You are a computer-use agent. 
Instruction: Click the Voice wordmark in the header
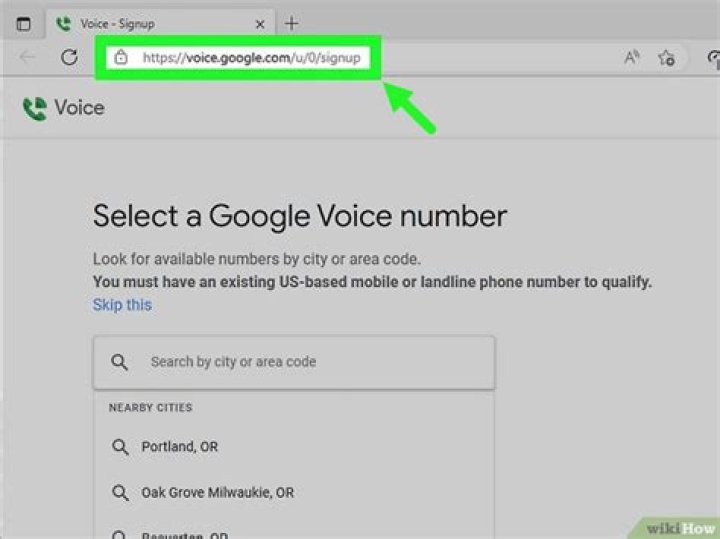pyautogui.click(x=78, y=108)
